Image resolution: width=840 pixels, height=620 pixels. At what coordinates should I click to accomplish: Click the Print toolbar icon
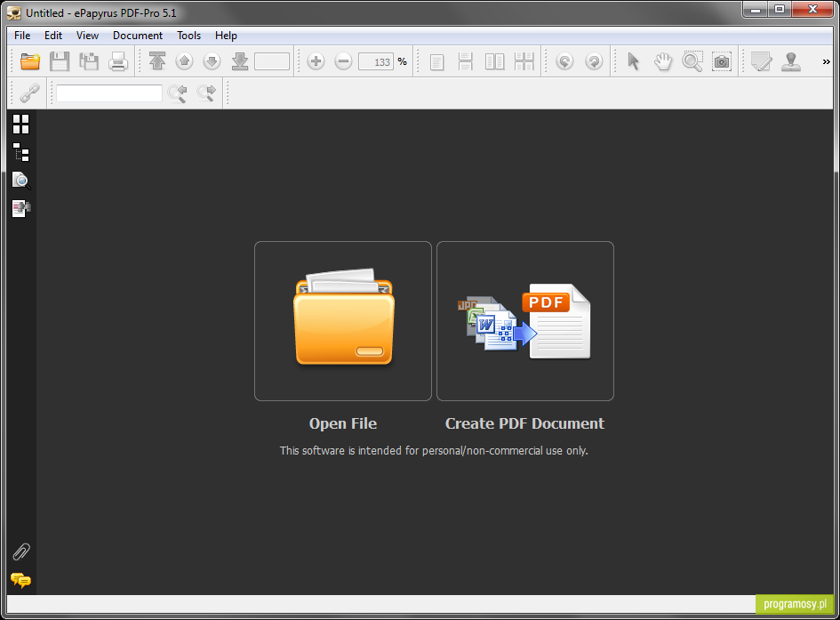click(118, 61)
